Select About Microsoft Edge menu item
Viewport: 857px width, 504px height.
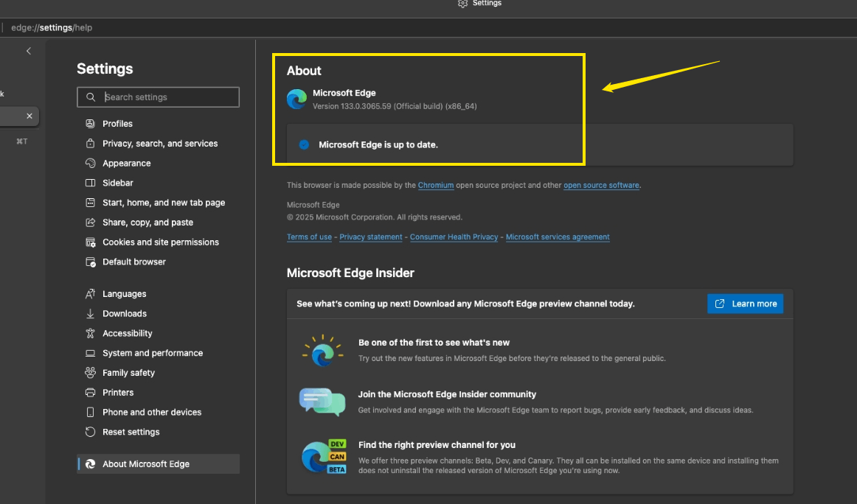point(158,463)
